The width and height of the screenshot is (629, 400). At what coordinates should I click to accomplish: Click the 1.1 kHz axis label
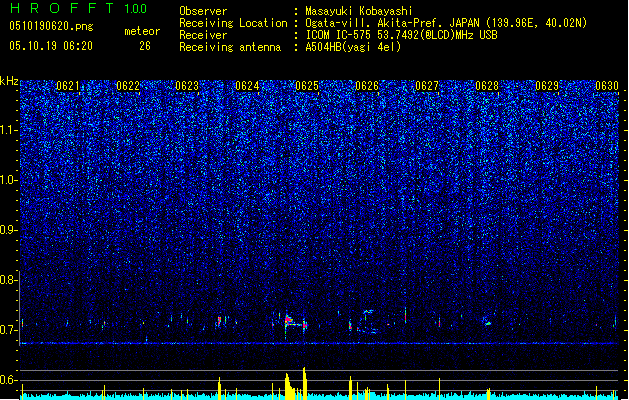coord(9,130)
